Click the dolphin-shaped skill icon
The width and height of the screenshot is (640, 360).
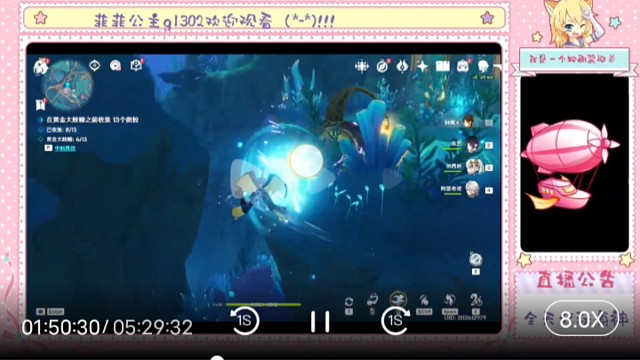tap(372, 301)
